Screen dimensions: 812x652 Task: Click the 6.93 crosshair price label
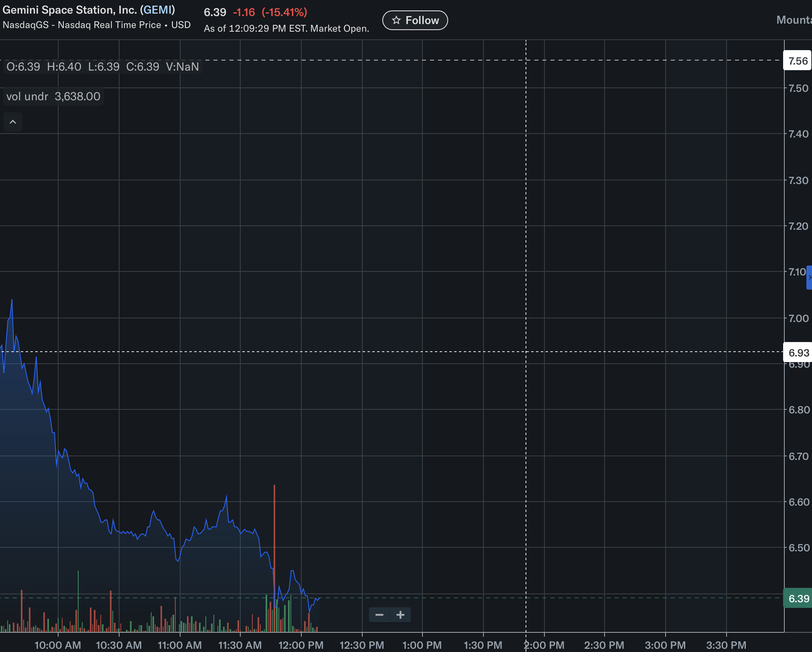coord(798,353)
